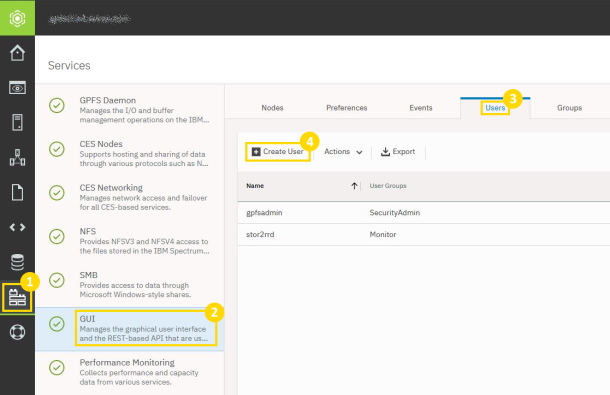Sort by Name ascending arrow
Image resolution: width=610 pixels, height=395 pixels.
(354, 186)
